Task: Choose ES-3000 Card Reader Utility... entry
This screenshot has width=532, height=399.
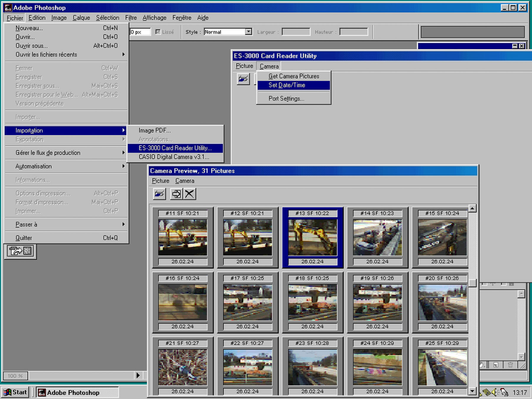Action: point(175,148)
